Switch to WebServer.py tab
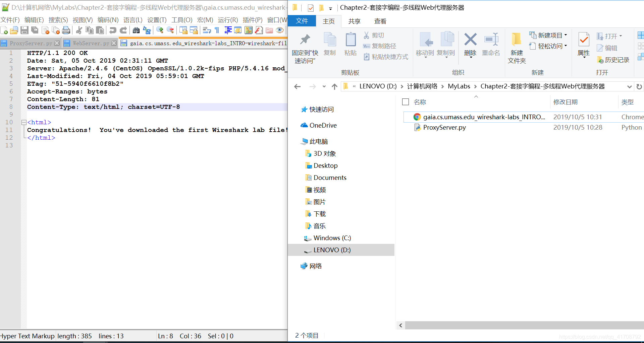The image size is (644, 343). pyautogui.click(x=91, y=43)
